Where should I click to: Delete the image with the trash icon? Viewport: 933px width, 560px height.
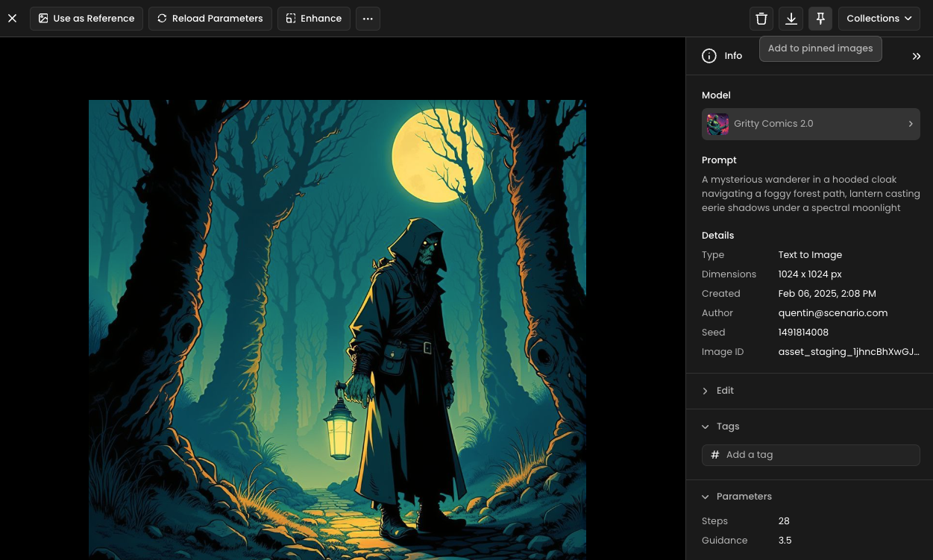(x=761, y=19)
